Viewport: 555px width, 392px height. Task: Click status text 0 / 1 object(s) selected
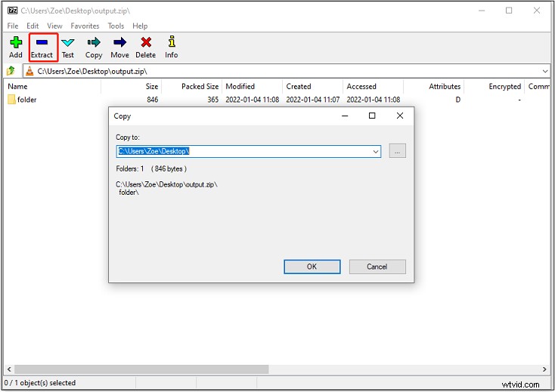click(40, 383)
